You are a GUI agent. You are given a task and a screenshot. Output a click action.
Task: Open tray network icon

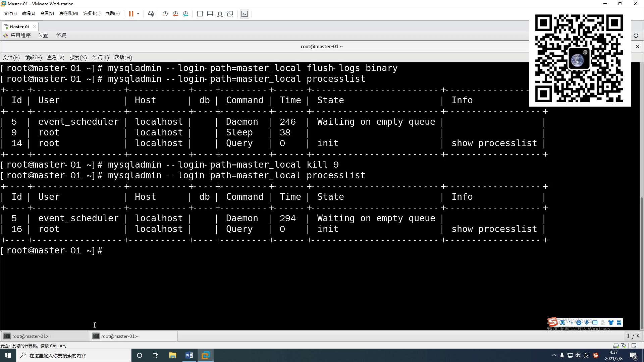point(570,355)
